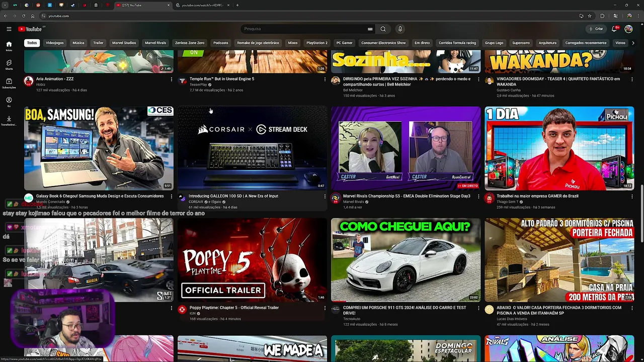Open the account avatar menu
Viewport: 644px width, 362px height.
click(x=628, y=29)
